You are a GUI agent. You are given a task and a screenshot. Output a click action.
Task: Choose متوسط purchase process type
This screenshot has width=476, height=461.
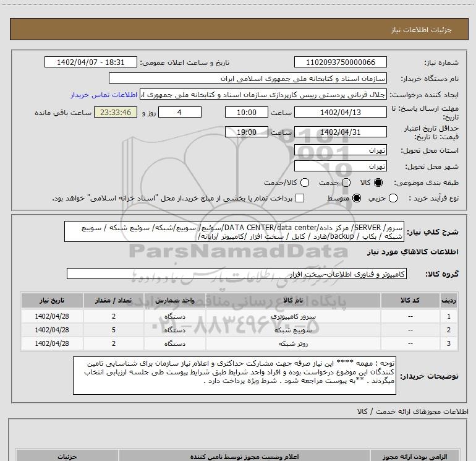tap(357, 198)
